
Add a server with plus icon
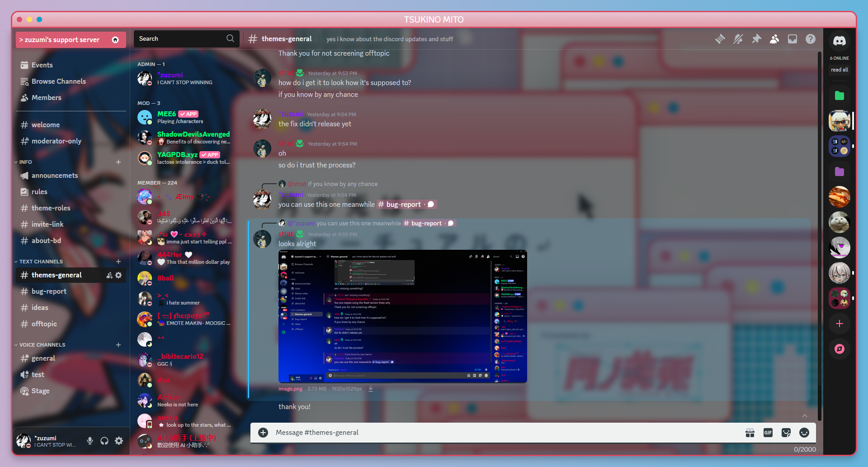click(x=840, y=324)
